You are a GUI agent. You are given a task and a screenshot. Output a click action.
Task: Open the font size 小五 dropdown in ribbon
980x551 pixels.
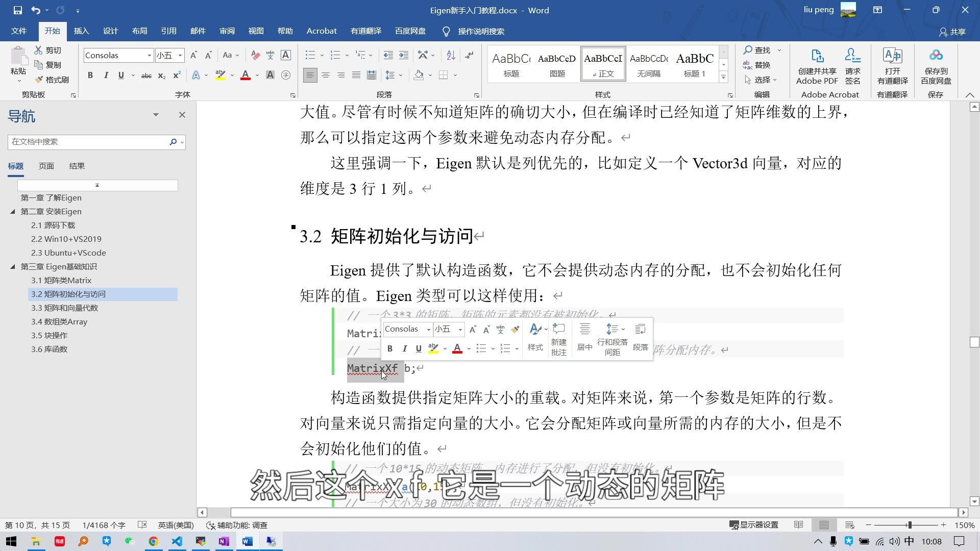[x=180, y=55]
